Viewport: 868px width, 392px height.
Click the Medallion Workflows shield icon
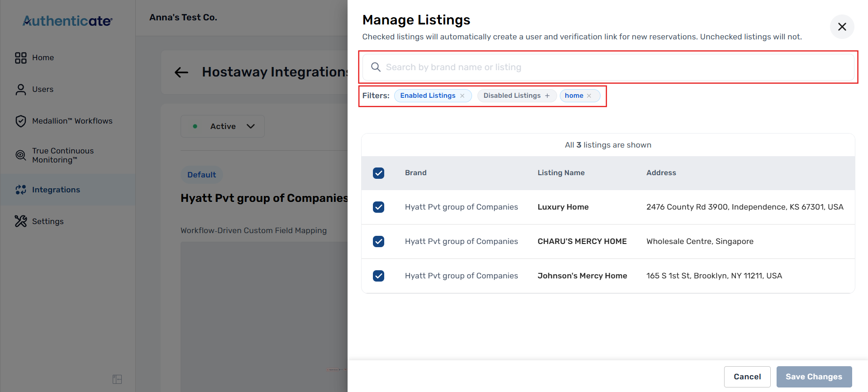click(21, 121)
